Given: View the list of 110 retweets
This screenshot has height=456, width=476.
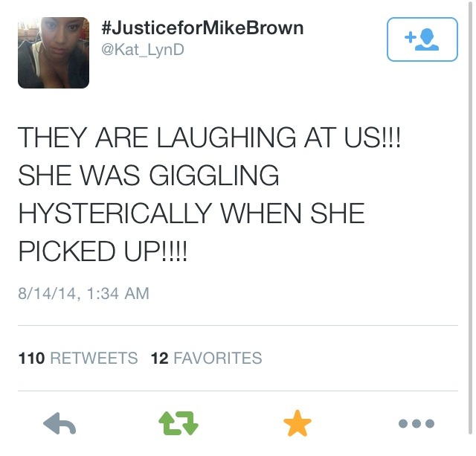Looking at the screenshot, I should click(78, 358).
